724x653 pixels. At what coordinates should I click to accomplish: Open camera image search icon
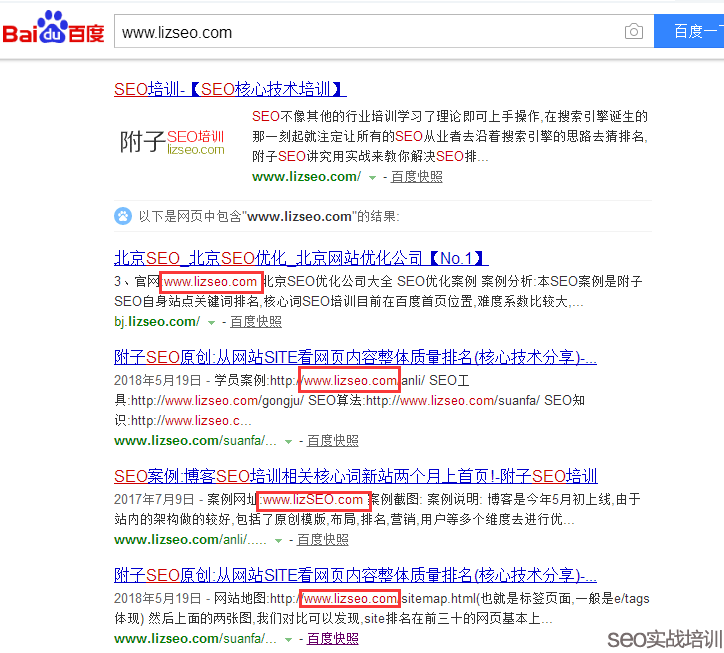coord(634,31)
